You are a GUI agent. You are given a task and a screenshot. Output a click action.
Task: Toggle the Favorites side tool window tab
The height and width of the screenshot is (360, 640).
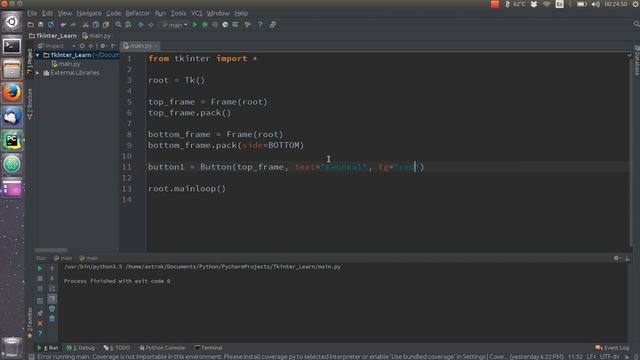29,322
